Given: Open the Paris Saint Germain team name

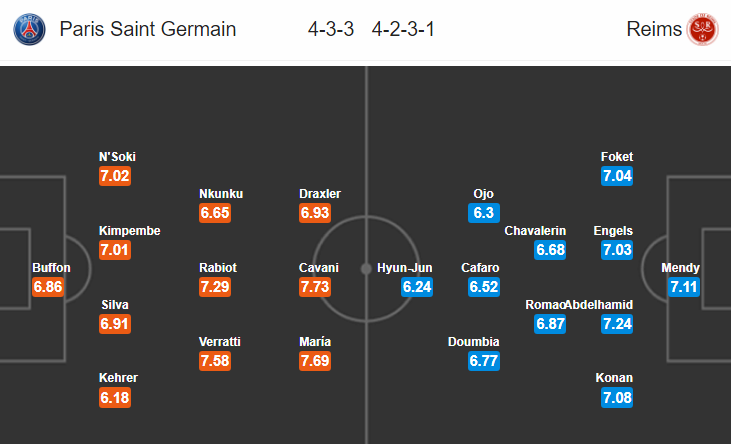Looking at the screenshot, I should tap(148, 29).
